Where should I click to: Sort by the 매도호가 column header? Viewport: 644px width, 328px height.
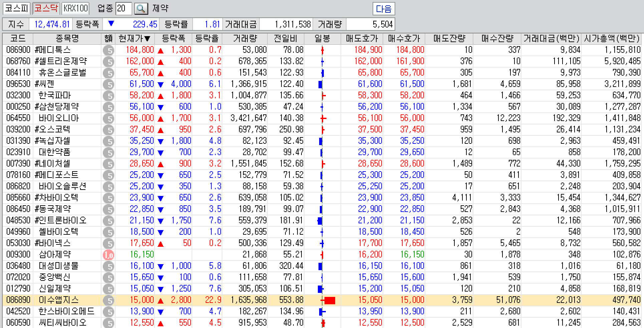tap(362, 38)
